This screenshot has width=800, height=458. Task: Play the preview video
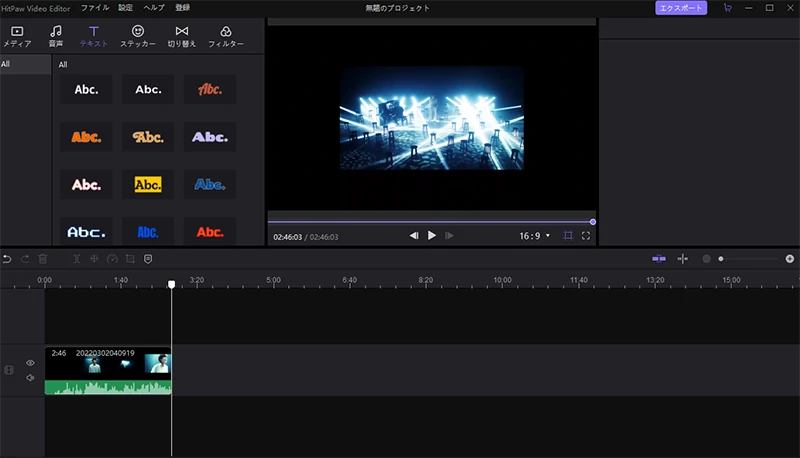[432, 236]
